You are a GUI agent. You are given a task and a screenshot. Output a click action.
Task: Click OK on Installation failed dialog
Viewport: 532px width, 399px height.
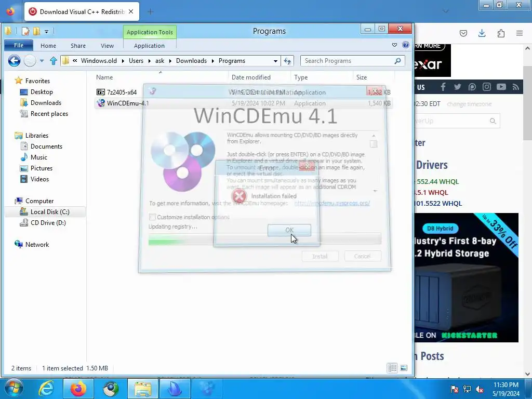[289, 230]
